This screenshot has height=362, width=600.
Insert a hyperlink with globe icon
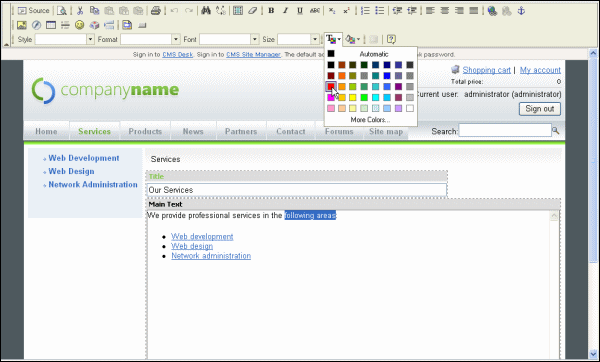click(492, 11)
